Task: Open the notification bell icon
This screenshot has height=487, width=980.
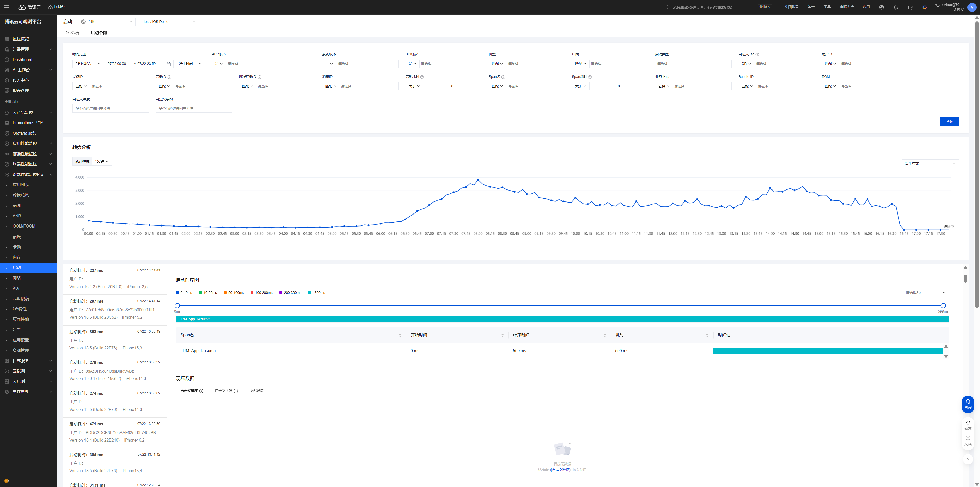Action: click(x=896, y=7)
